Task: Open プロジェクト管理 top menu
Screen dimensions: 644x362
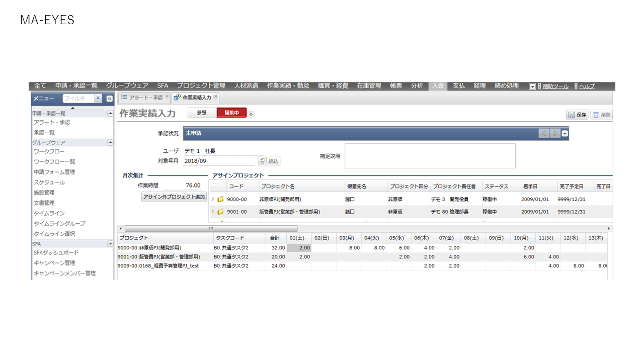Action: 201,86
